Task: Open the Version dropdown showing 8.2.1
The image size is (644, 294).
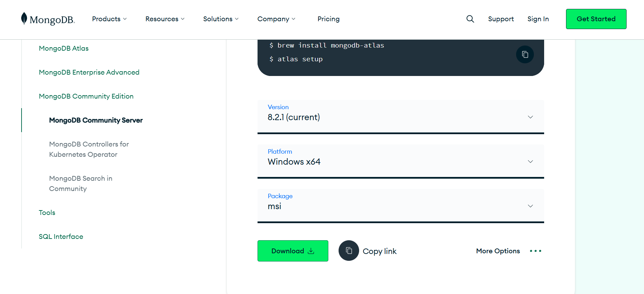Action: [400, 117]
